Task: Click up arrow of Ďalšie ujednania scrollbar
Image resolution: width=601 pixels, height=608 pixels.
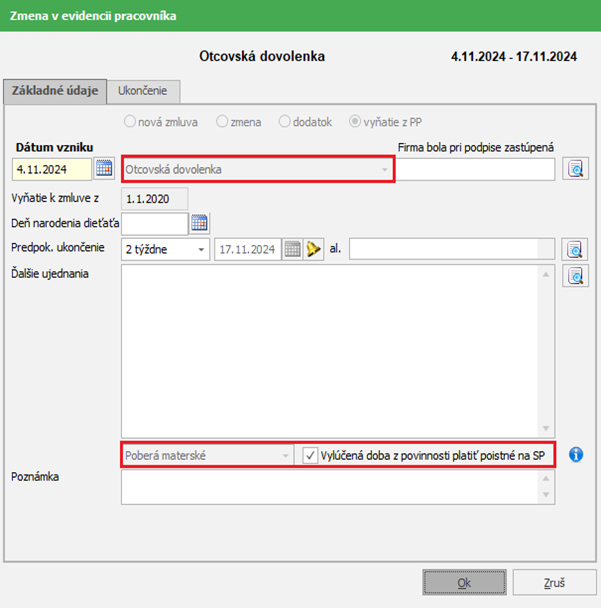Action: click(546, 274)
